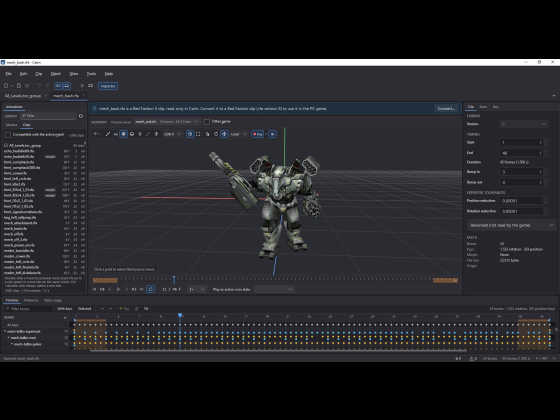Click the Inspector button

[x=108, y=86]
